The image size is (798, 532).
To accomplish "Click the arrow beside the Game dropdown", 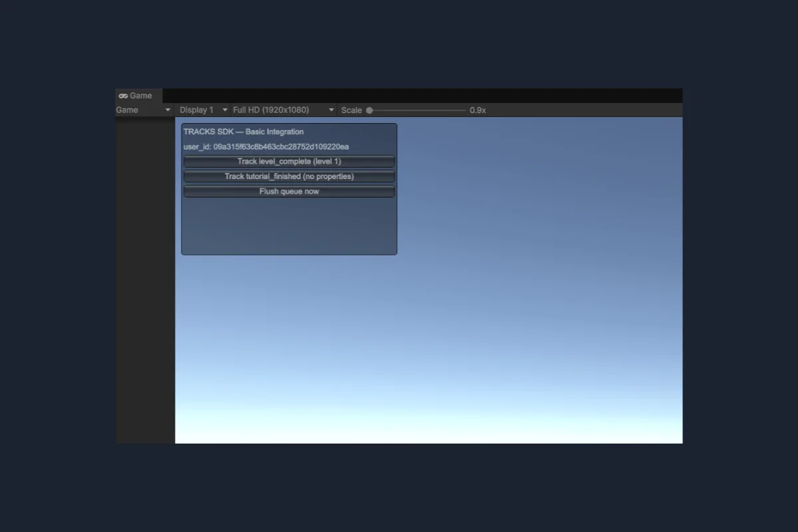I will pyautogui.click(x=168, y=110).
